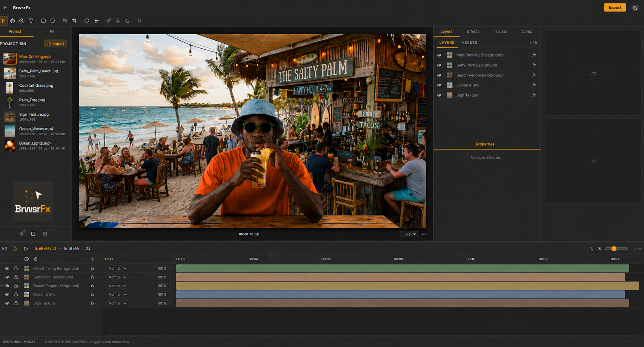
Task: Select the Ellipse shape tool
Action: [x=52, y=21]
